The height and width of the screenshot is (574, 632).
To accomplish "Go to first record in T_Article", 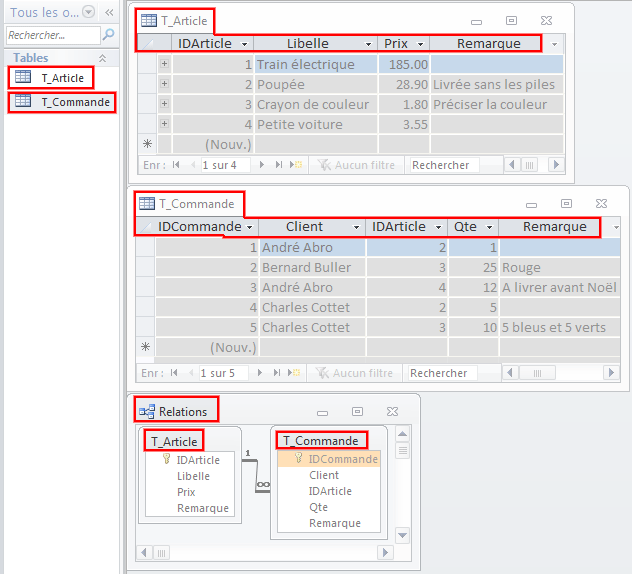I will pyautogui.click(x=176, y=165).
